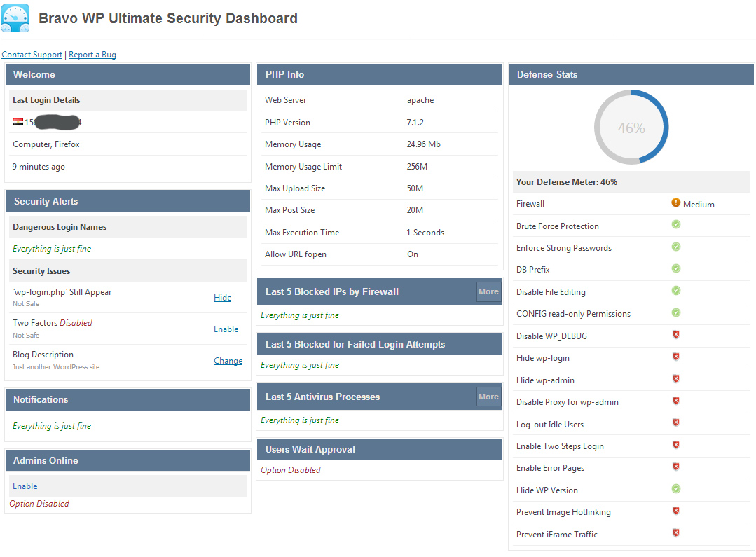This screenshot has width=756, height=557.
Task: Click Hide link for wp-login.php issue
Action: tap(222, 298)
